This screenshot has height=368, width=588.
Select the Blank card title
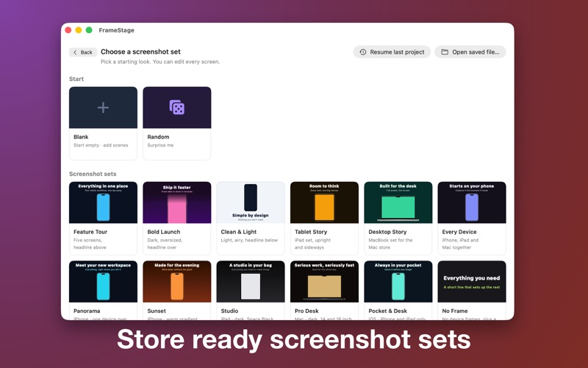[x=81, y=137]
